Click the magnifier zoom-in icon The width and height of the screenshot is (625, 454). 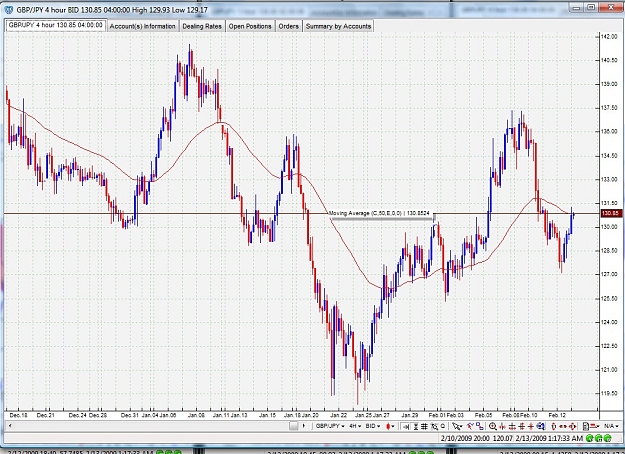pos(493,426)
